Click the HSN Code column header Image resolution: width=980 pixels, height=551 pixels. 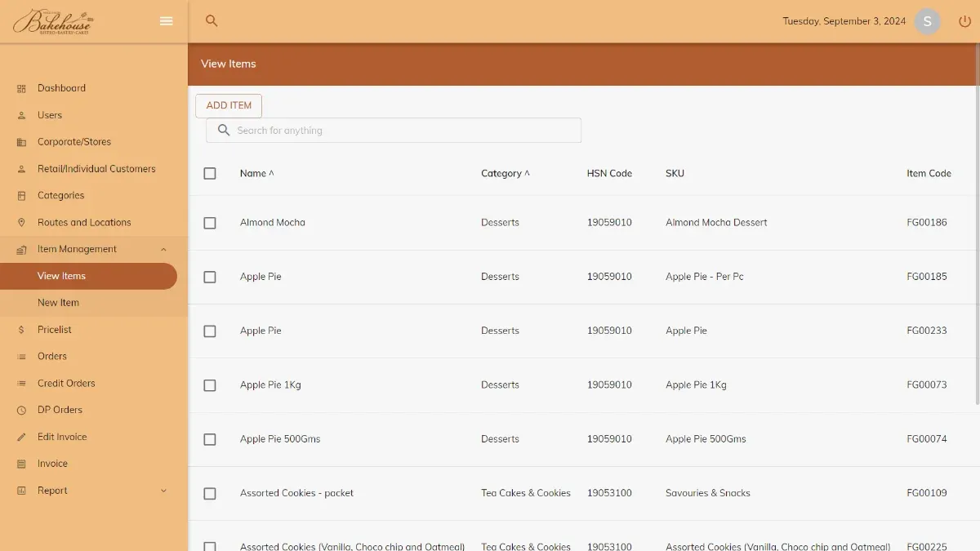coord(609,173)
